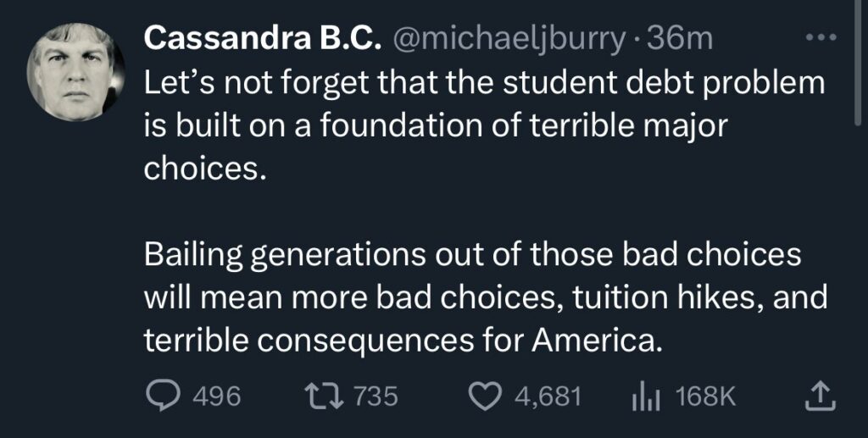Visit the @michaeljburry handle link

[508, 39]
